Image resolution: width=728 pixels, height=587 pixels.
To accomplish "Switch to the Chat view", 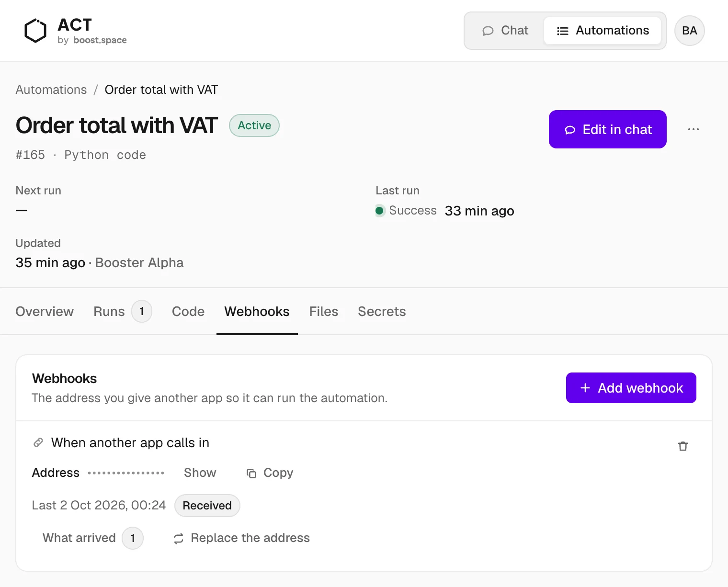I will coord(505,31).
